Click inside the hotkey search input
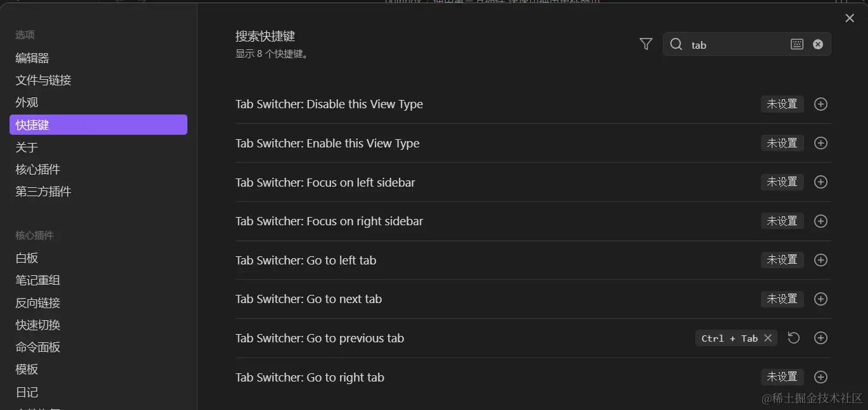The width and height of the screenshot is (868, 410). pyautogui.click(x=728, y=44)
